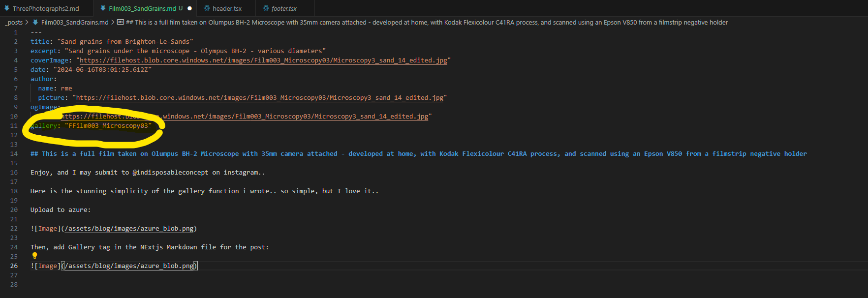Open the footer.tsx tab
Viewport: 868px width, 298px height.
click(x=284, y=8)
